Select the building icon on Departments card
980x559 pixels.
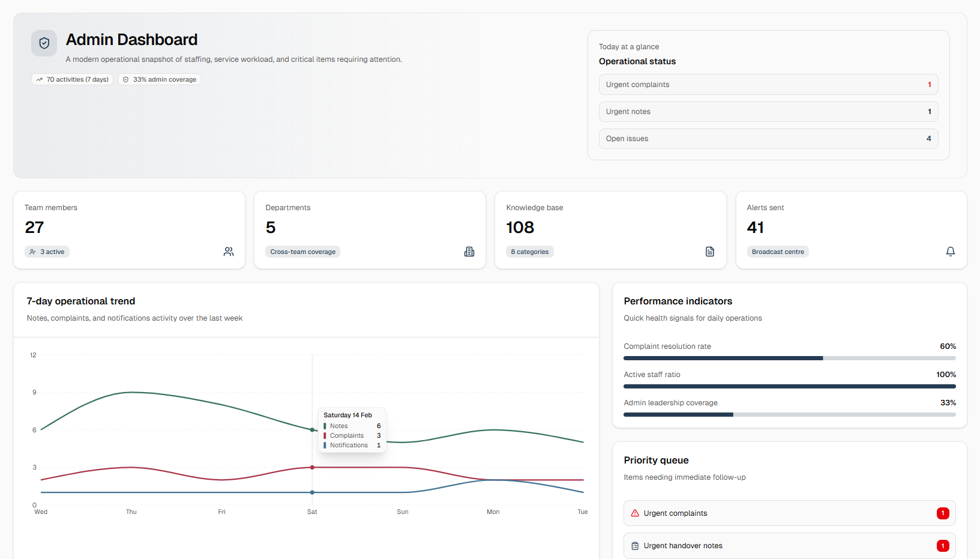469,252
